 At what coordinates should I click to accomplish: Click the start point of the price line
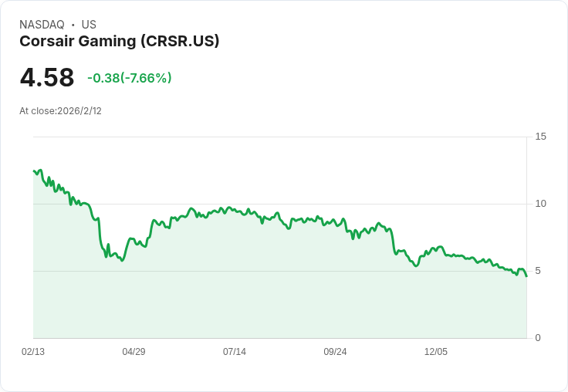[34, 171]
